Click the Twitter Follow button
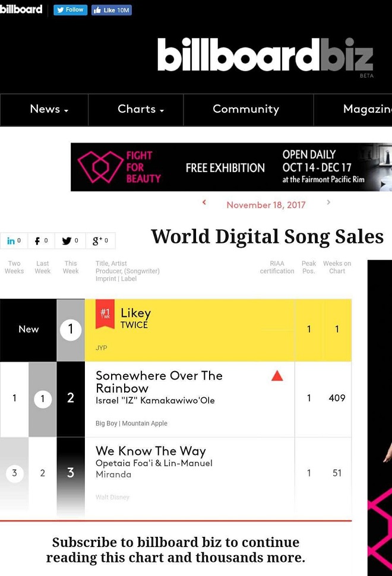392x576 pixels. pos(70,10)
